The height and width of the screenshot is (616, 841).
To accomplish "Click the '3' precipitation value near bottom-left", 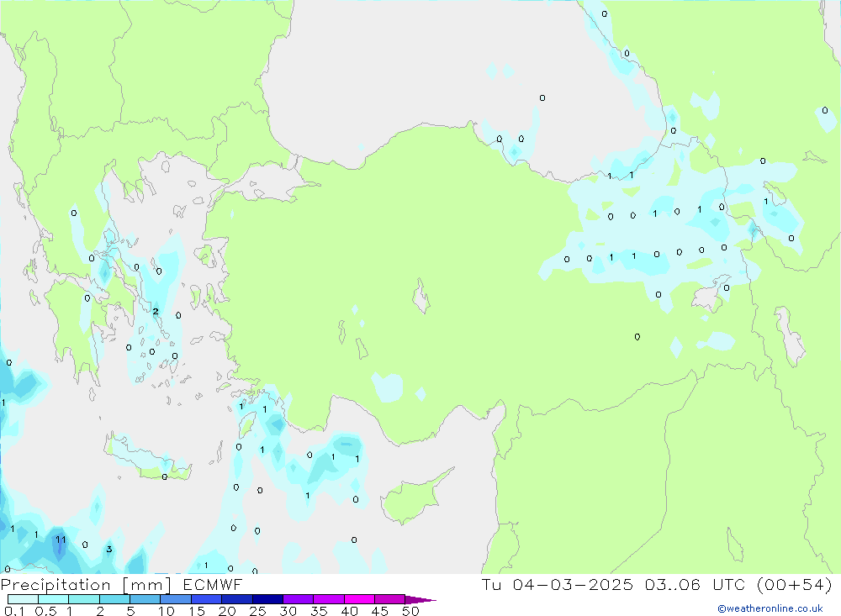I will [109, 549].
